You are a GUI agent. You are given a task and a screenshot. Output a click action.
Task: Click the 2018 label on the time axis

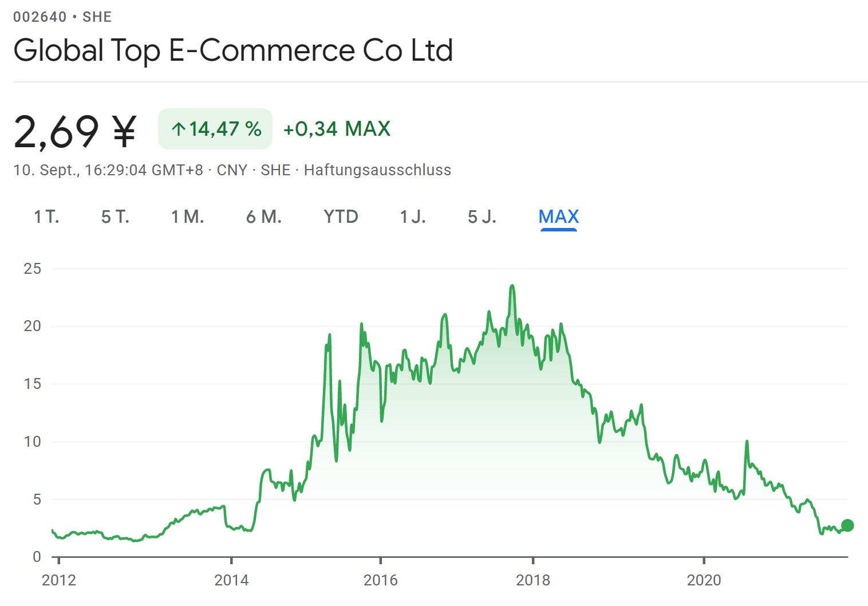click(533, 580)
